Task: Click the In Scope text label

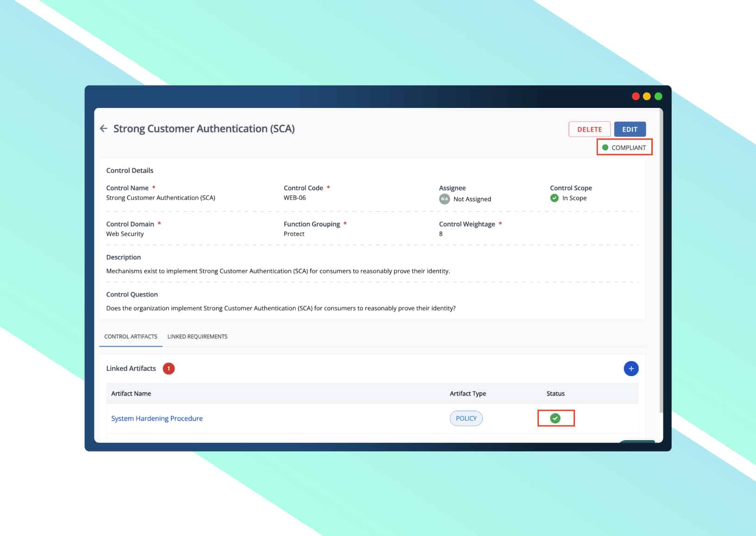Action: (x=574, y=198)
